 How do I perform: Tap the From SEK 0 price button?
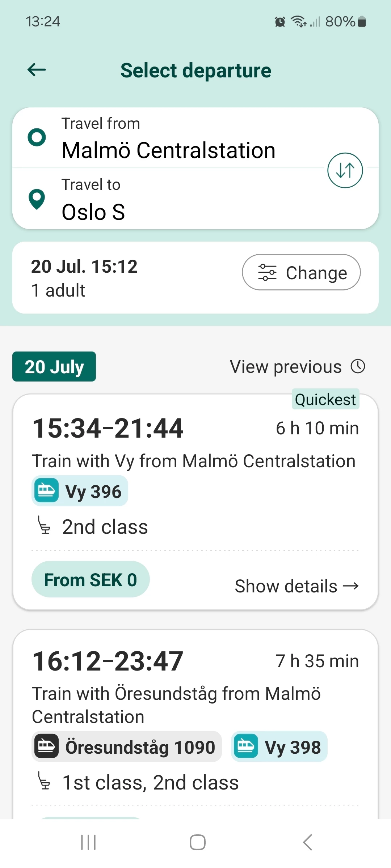[x=91, y=580]
